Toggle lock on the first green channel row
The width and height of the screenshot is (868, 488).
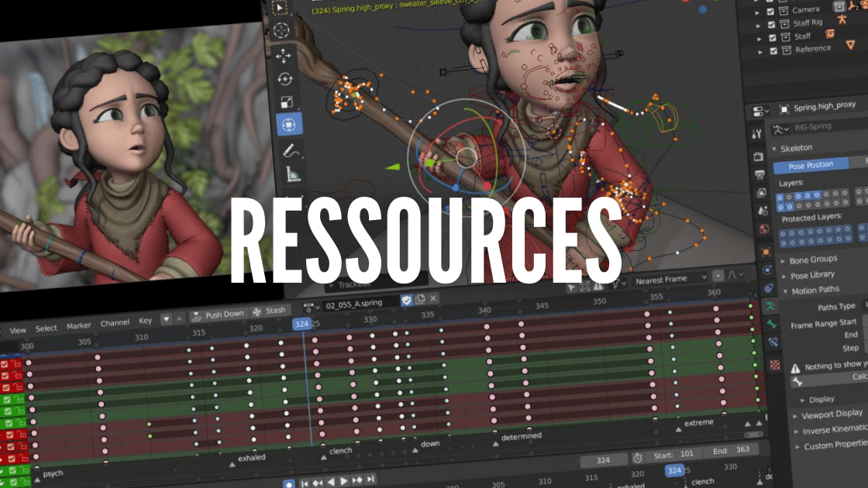click(x=19, y=398)
